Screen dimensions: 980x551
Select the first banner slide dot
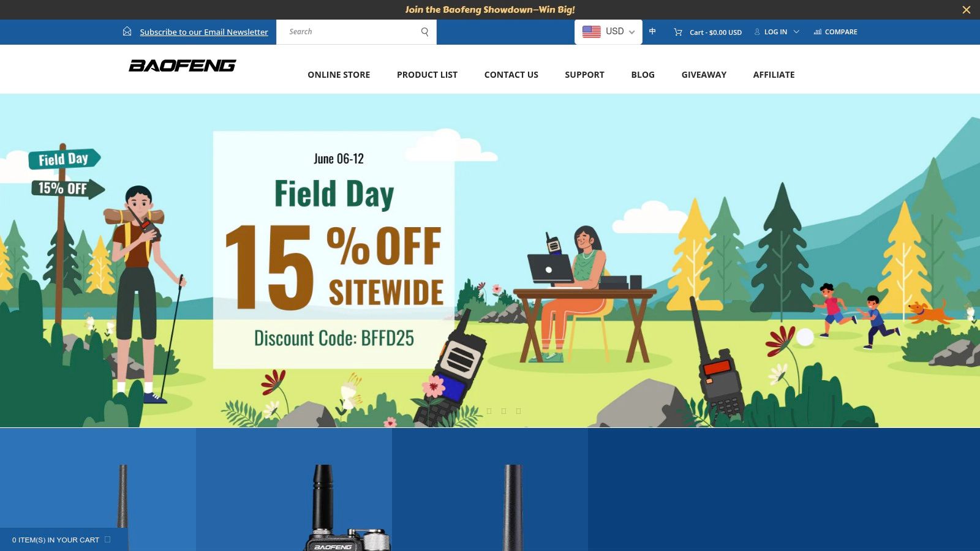click(x=489, y=411)
